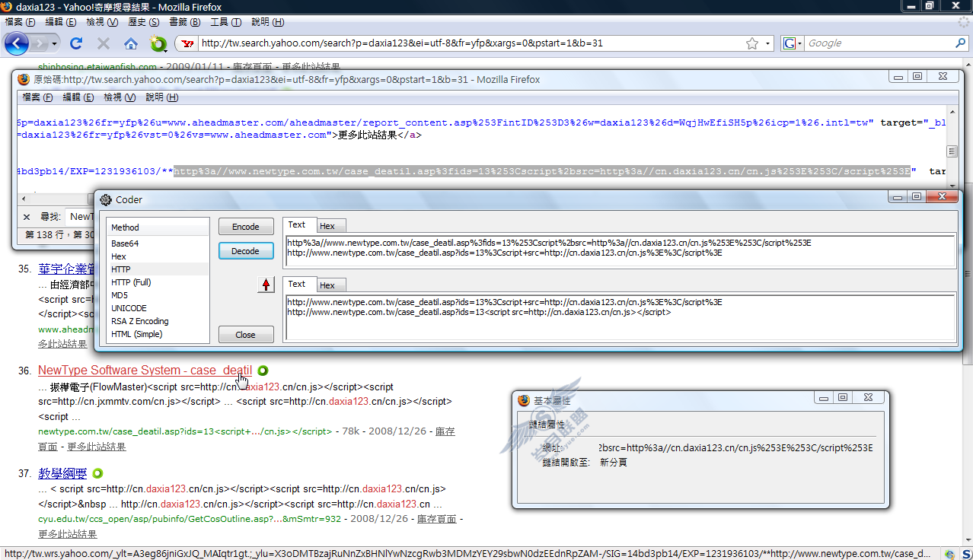Focus the Firefox URL address field
Viewport: 973px width, 560px height.
tap(471, 43)
